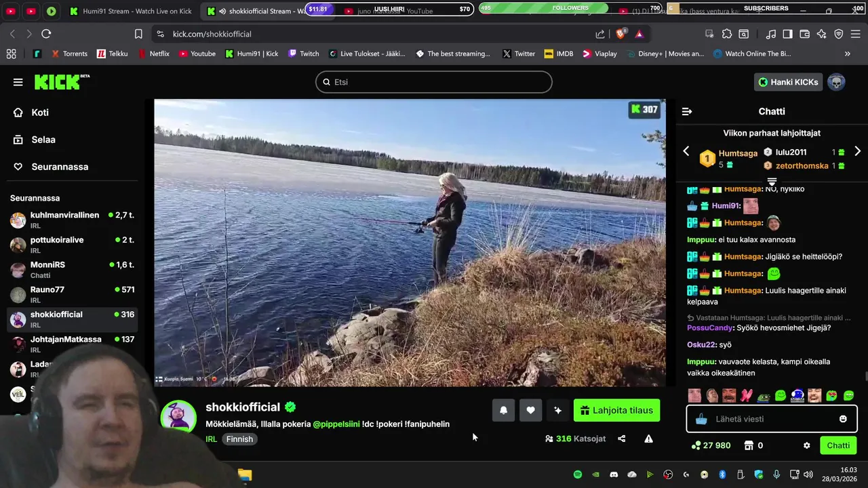Switch to Humi91 Stream browser tab
868x488 pixels.
130,11
